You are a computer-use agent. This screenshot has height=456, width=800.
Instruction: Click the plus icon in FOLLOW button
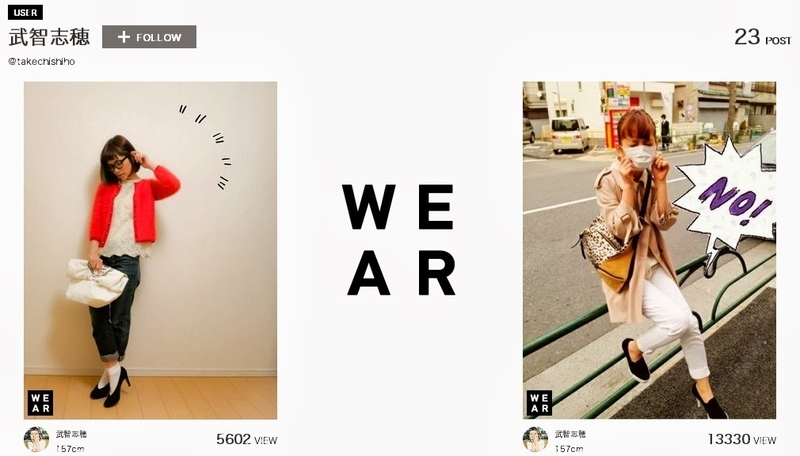[123, 37]
